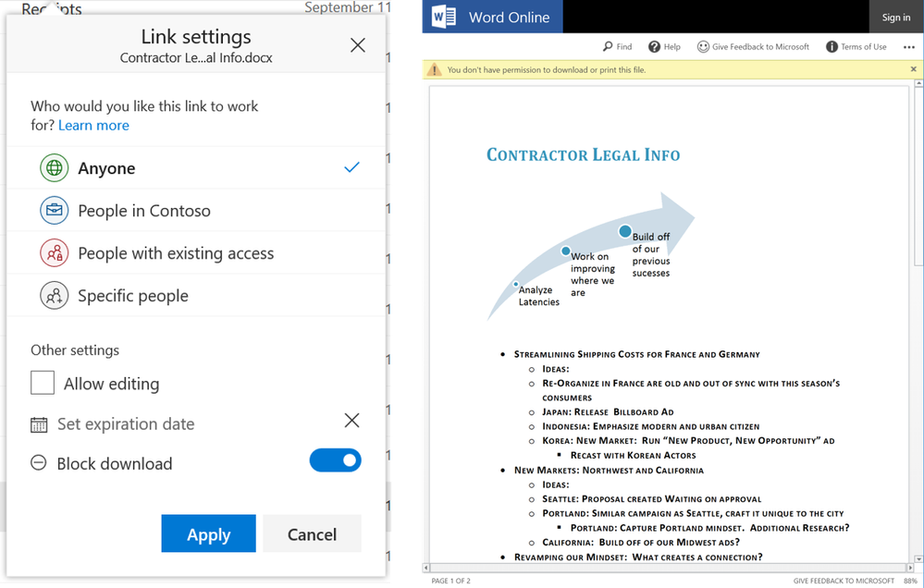Screen dimensions: 924x588
Task: Close the Link settings dialog
Action: coord(358,45)
